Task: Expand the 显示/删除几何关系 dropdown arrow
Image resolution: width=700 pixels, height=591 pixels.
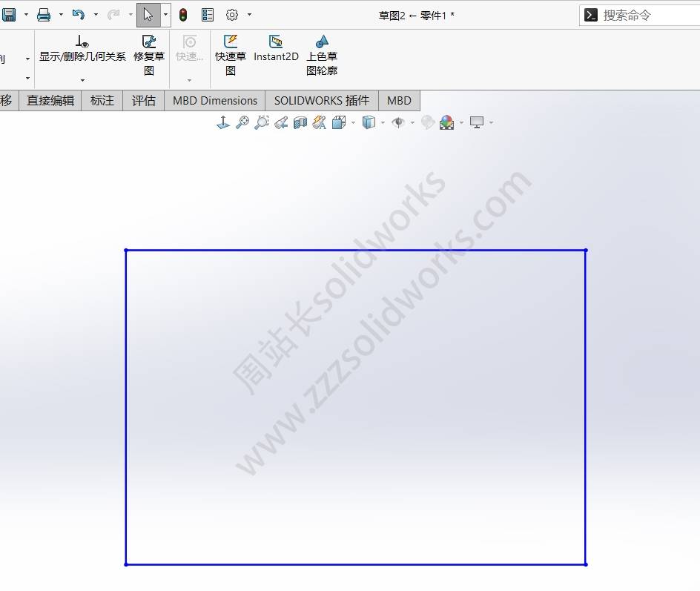Action: click(82, 80)
